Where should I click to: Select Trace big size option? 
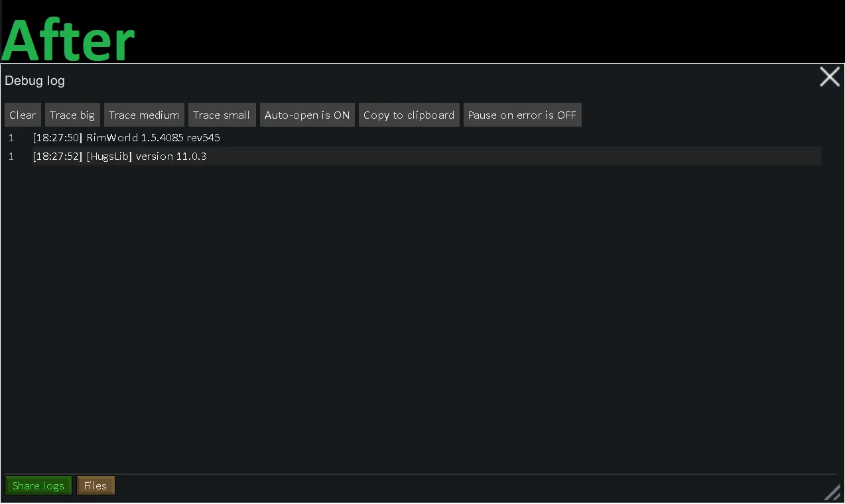(72, 115)
